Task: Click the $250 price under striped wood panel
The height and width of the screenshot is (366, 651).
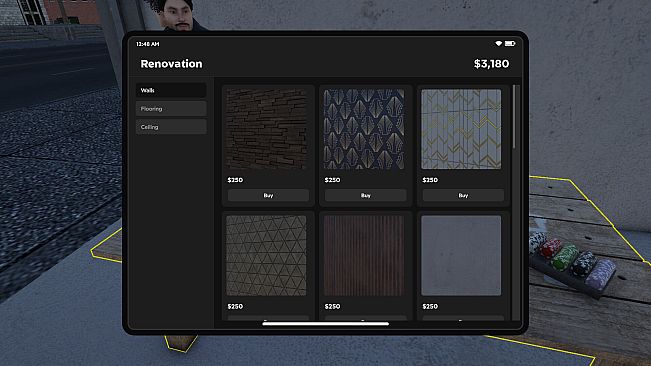Action: [x=332, y=306]
